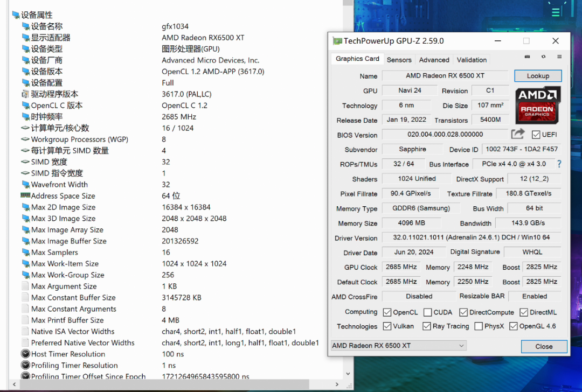Toggle the OpenGL 4.6 checkbox
This screenshot has width=582, height=392.
(514, 326)
